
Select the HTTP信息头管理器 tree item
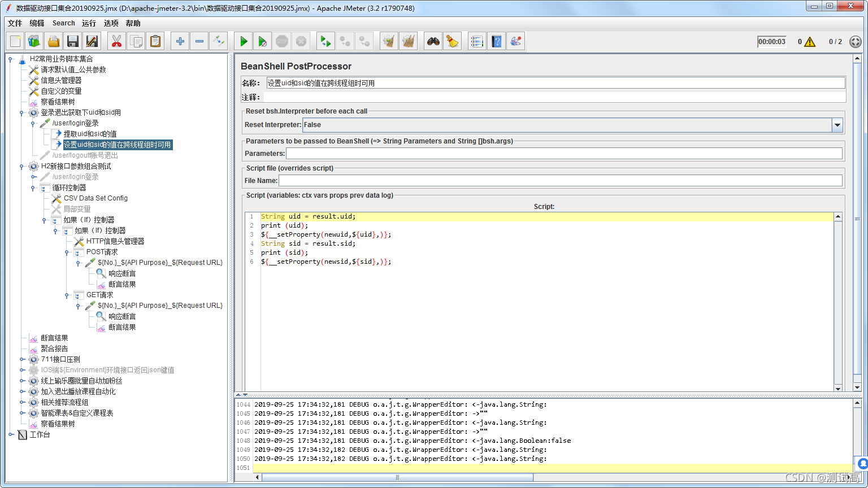[115, 241]
